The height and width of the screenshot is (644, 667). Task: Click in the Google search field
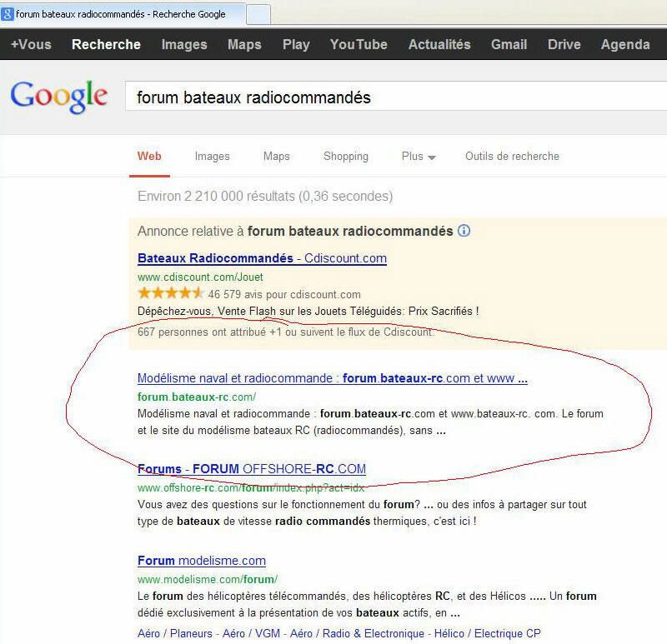[395, 97]
